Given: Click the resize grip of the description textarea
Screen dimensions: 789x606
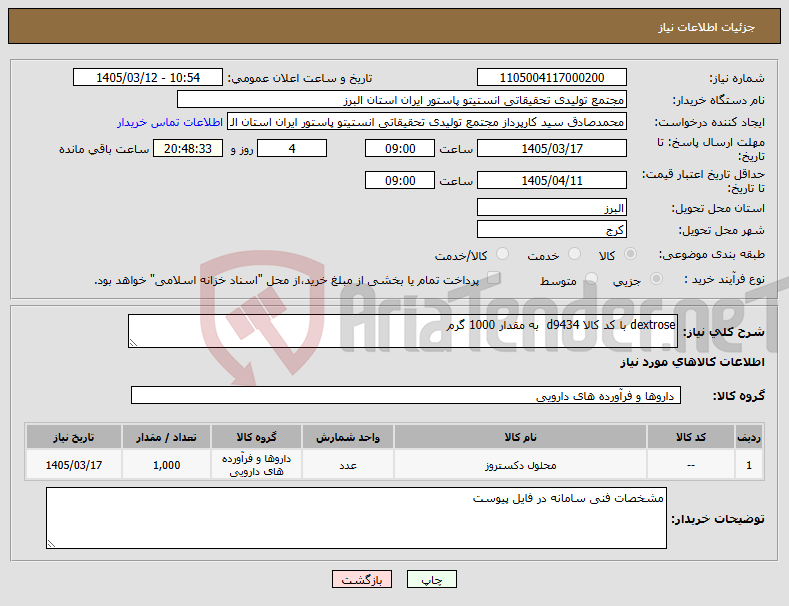Looking at the screenshot, I should pyautogui.click(x=133, y=343).
